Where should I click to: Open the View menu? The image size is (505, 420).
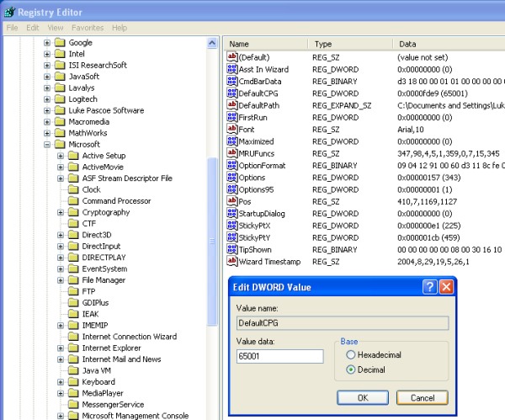[56, 28]
